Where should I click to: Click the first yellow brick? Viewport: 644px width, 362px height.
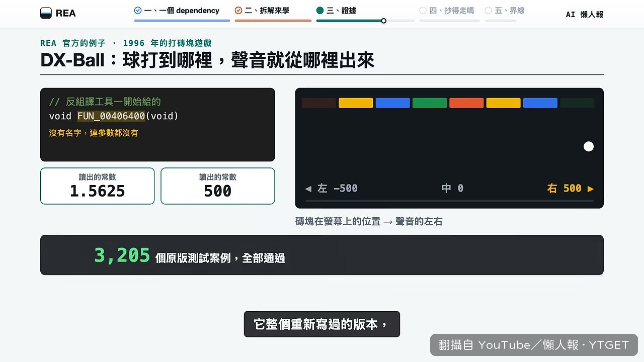(356, 103)
